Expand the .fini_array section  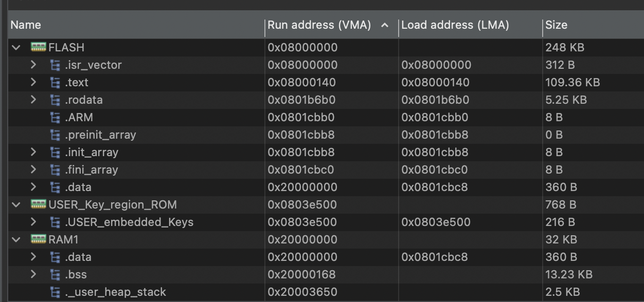(33, 169)
